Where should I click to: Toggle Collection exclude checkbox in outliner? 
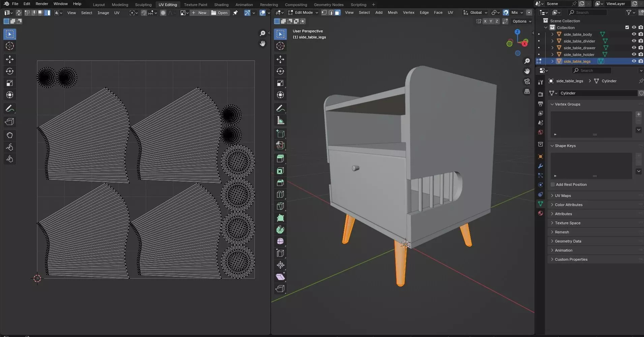(627, 27)
